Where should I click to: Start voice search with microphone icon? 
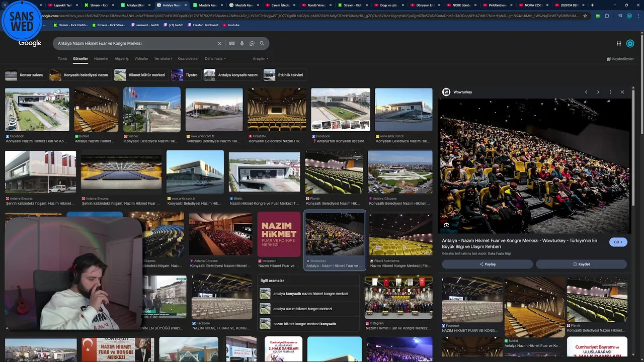click(x=242, y=44)
